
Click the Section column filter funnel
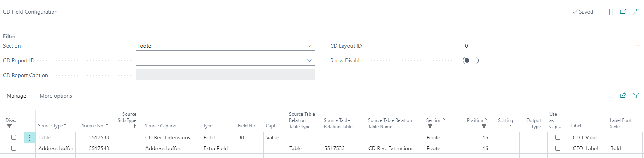(x=430, y=126)
